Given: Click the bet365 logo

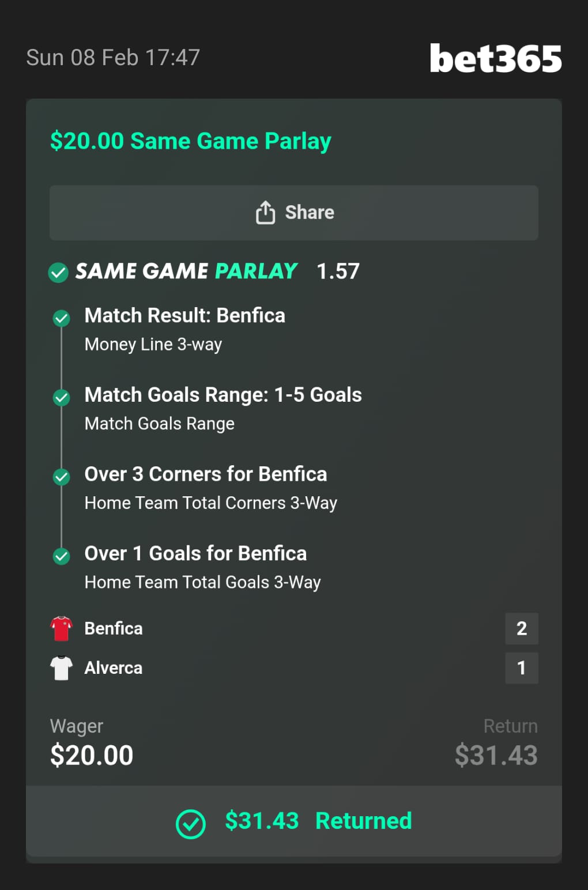Looking at the screenshot, I should pyautogui.click(x=496, y=59).
